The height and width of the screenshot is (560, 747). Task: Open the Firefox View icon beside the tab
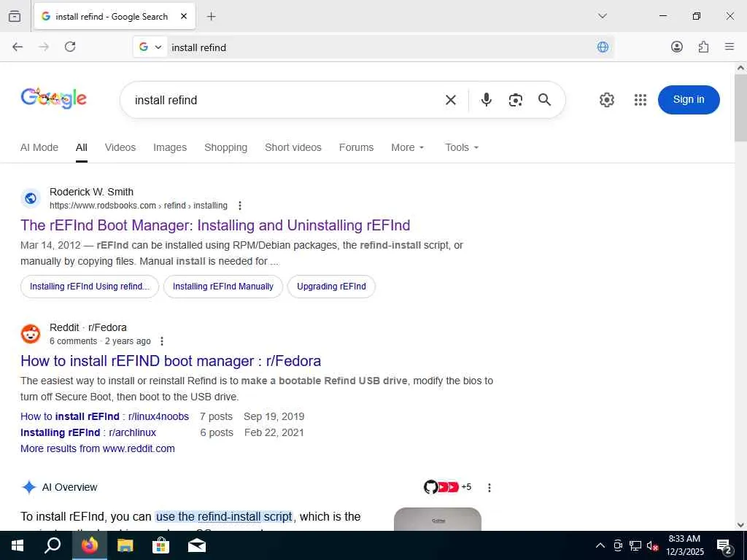coord(15,16)
